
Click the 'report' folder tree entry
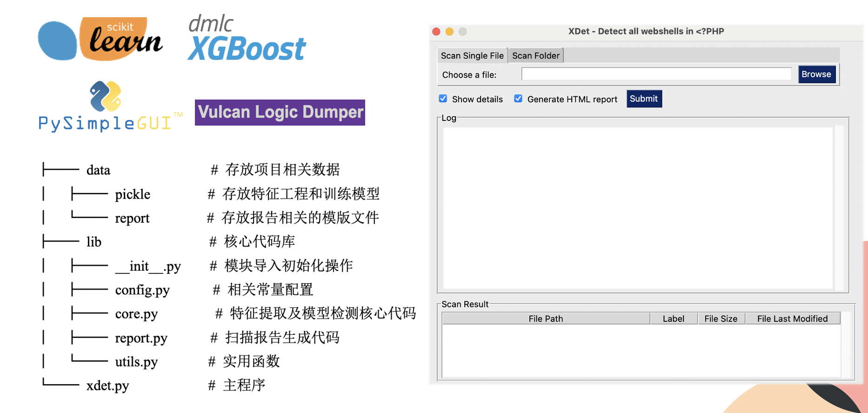point(132,219)
